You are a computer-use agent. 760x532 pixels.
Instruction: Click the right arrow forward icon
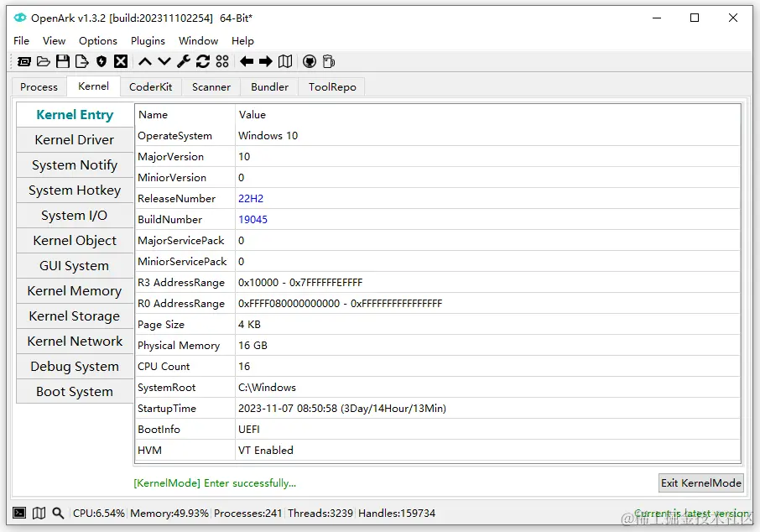click(x=266, y=61)
